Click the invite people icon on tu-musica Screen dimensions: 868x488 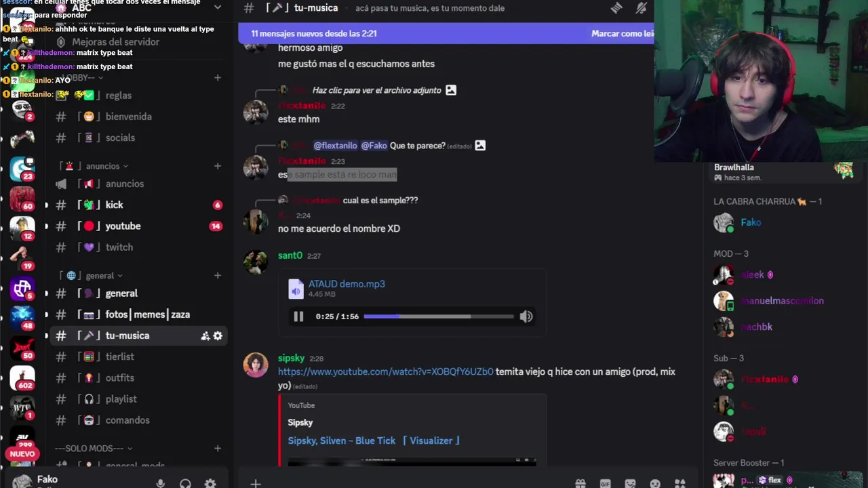click(x=205, y=335)
